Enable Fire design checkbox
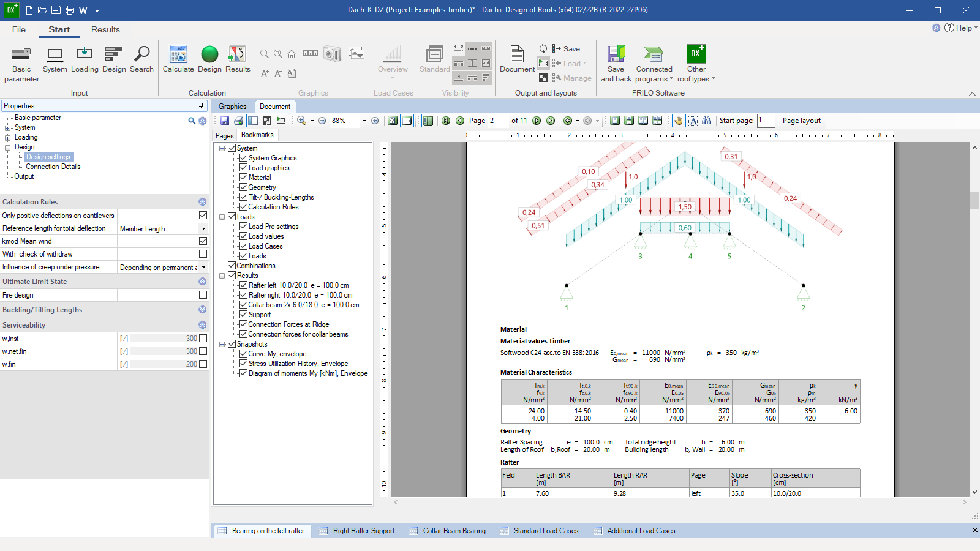The height and width of the screenshot is (551, 980). [x=203, y=295]
